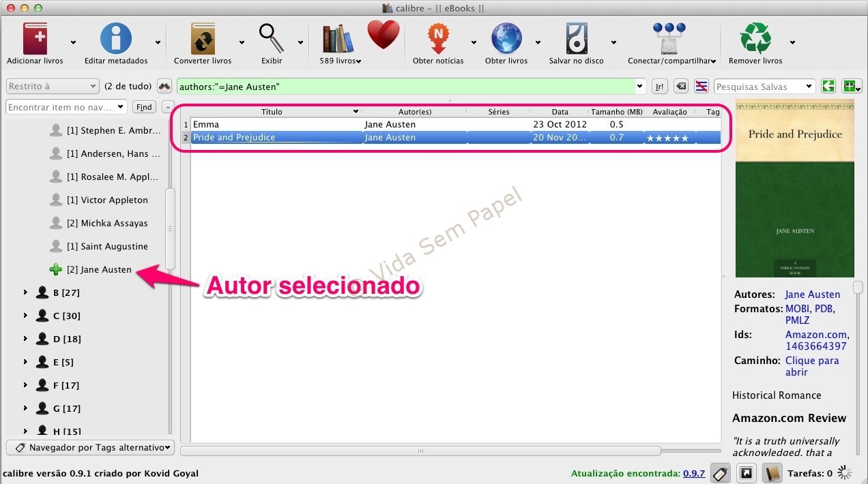Open the Amazon.com id link

coord(816,335)
